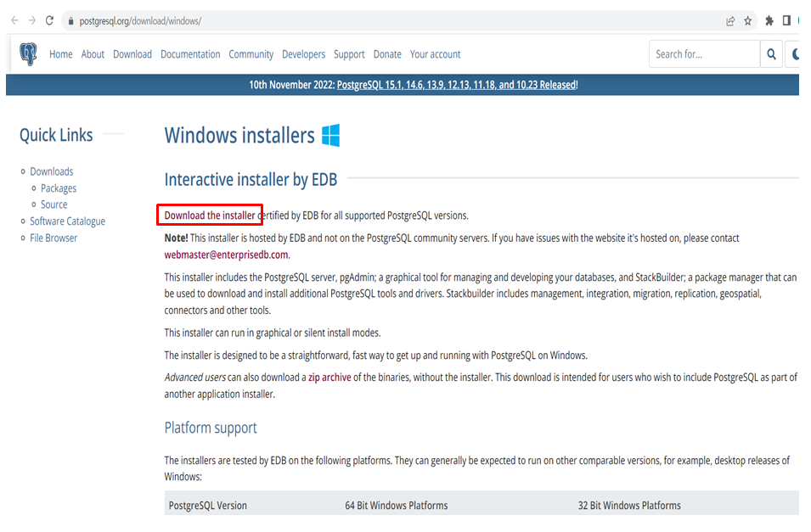Viewport: 811px width, 532px height.
Task: Reload the page with the refresh icon
Action: pyautogui.click(x=49, y=20)
